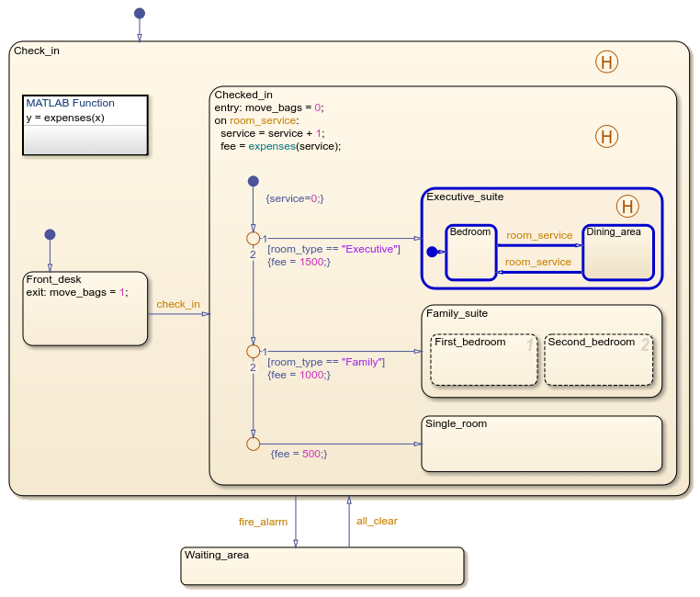Select the Front_desk state
The image size is (700, 597).
[x=85, y=317]
